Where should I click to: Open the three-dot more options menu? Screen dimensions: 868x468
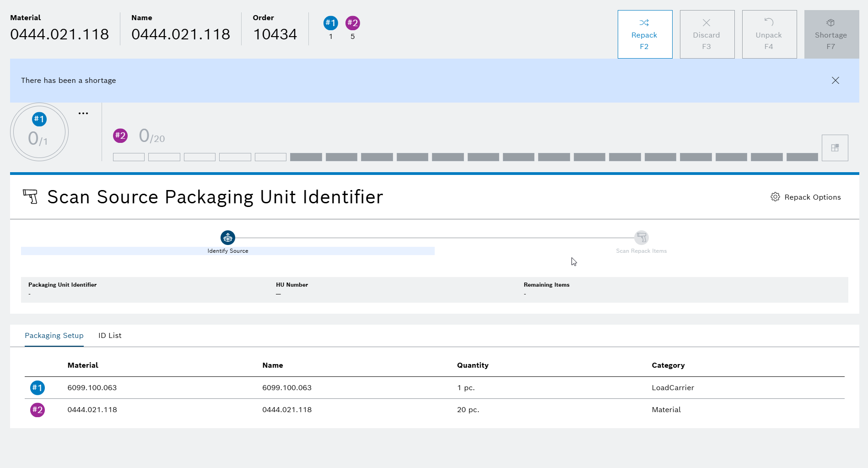tap(83, 113)
